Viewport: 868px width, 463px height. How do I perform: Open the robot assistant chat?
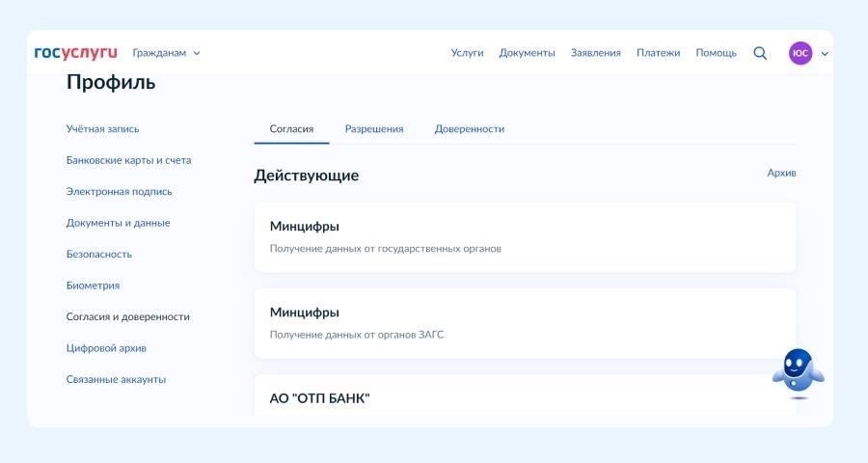coord(798,373)
